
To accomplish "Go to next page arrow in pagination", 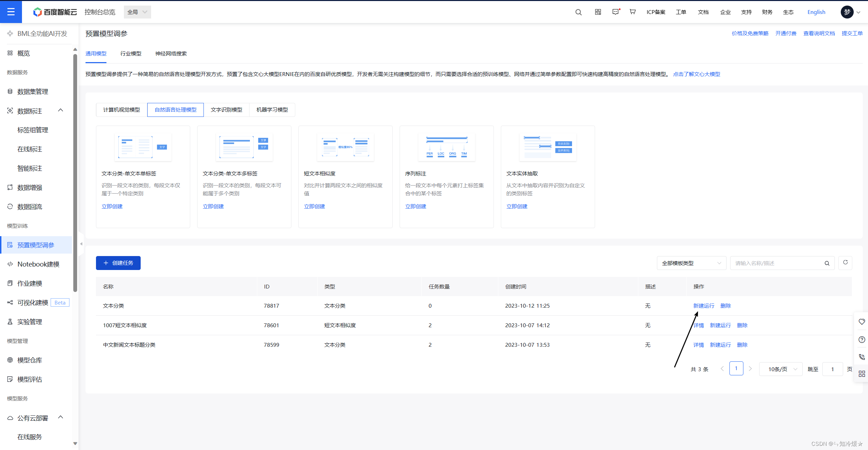I will 750,369.
